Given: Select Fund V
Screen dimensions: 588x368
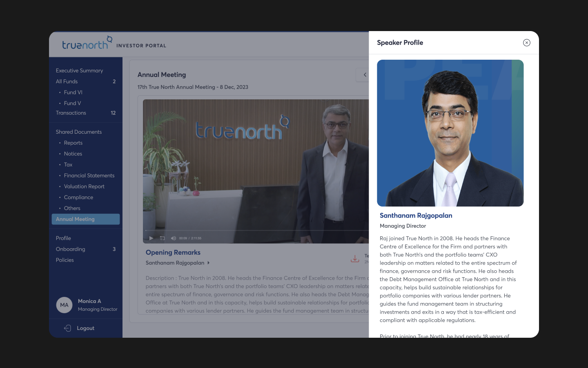Looking at the screenshot, I should (72, 103).
